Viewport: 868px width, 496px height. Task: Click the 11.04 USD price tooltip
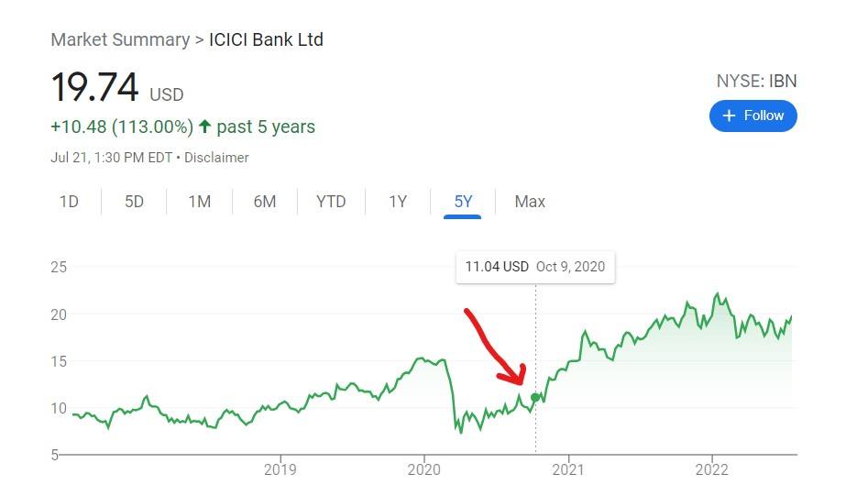(535, 267)
